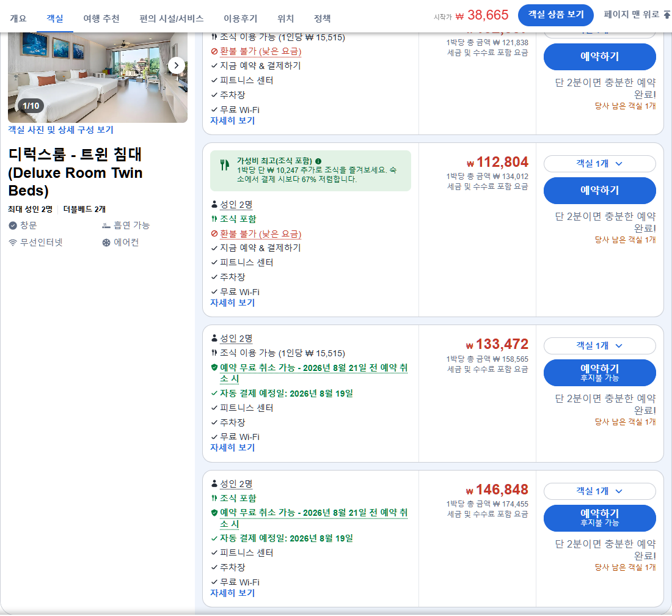Click the person icon in the ₩146,848 offer

214,483
